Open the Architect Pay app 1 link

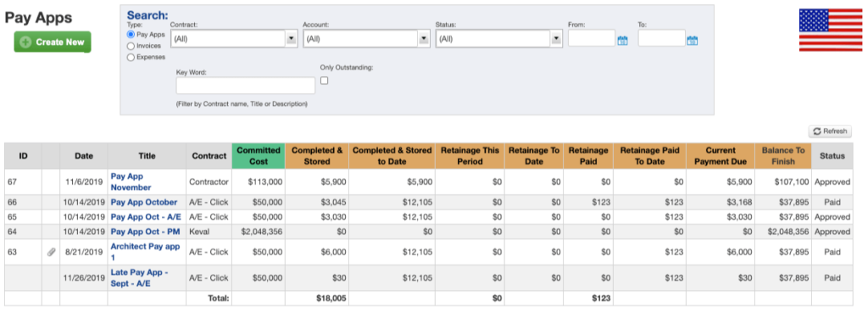[145, 252]
